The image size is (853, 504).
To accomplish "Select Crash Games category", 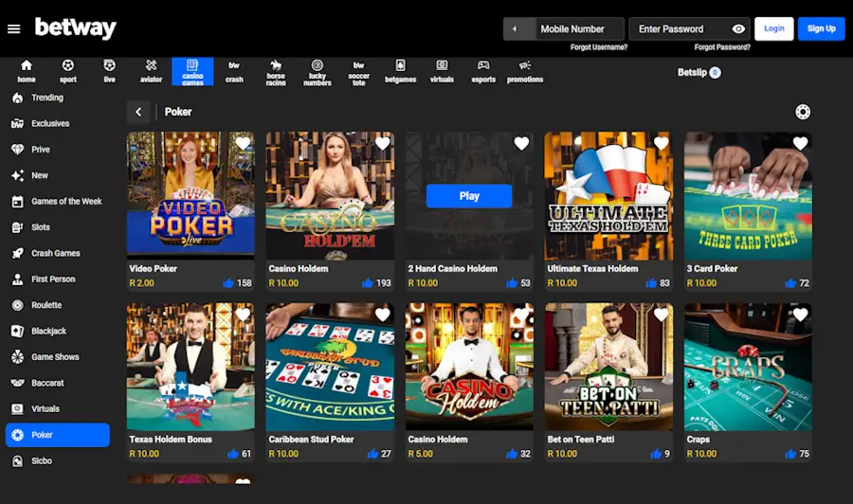I will pyautogui.click(x=58, y=253).
